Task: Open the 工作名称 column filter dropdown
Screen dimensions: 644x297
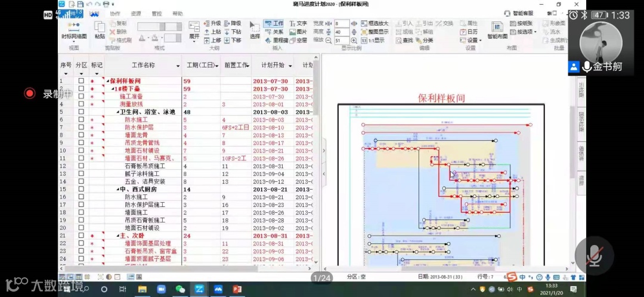Action: click(x=178, y=66)
